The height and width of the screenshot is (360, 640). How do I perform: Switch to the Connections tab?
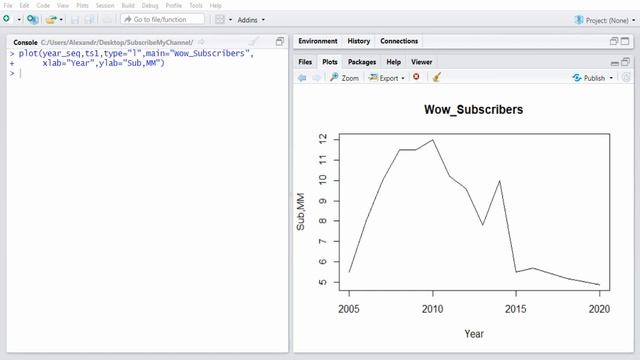(x=399, y=41)
